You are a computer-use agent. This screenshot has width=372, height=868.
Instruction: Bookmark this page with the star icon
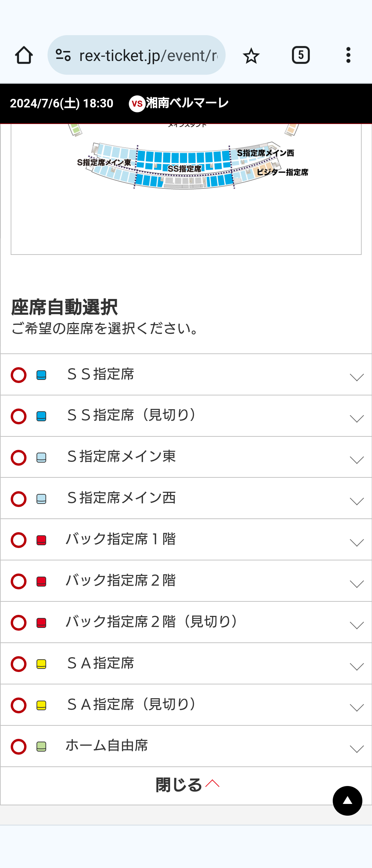(251, 55)
